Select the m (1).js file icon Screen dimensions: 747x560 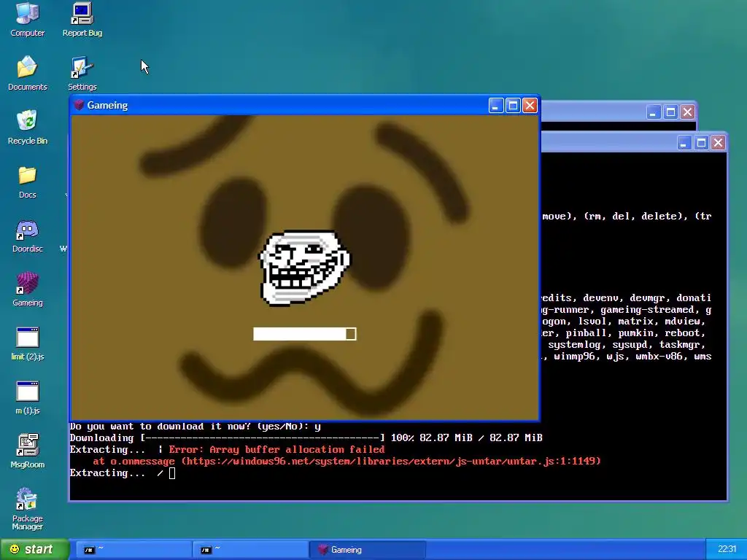click(x=27, y=397)
